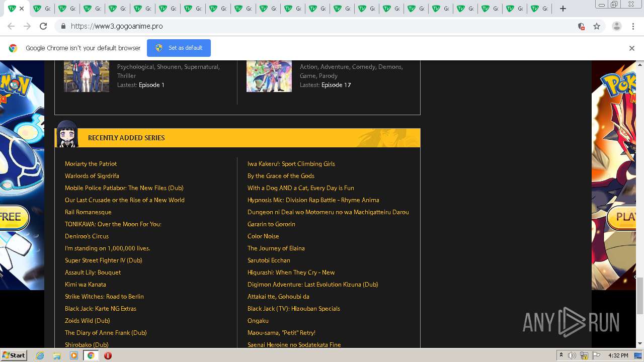This screenshot has width=644, height=362.
Task: Open The Journey of Elaina link
Action: (276, 248)
